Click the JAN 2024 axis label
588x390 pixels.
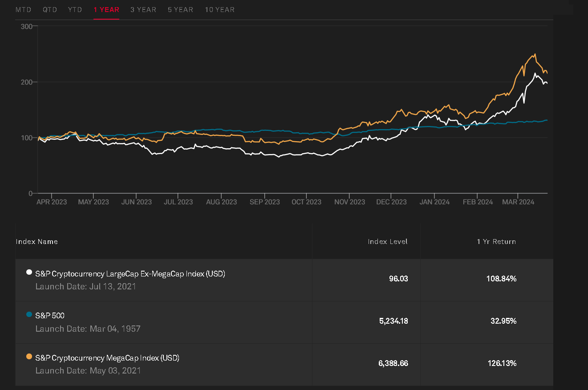coord(434,202)
